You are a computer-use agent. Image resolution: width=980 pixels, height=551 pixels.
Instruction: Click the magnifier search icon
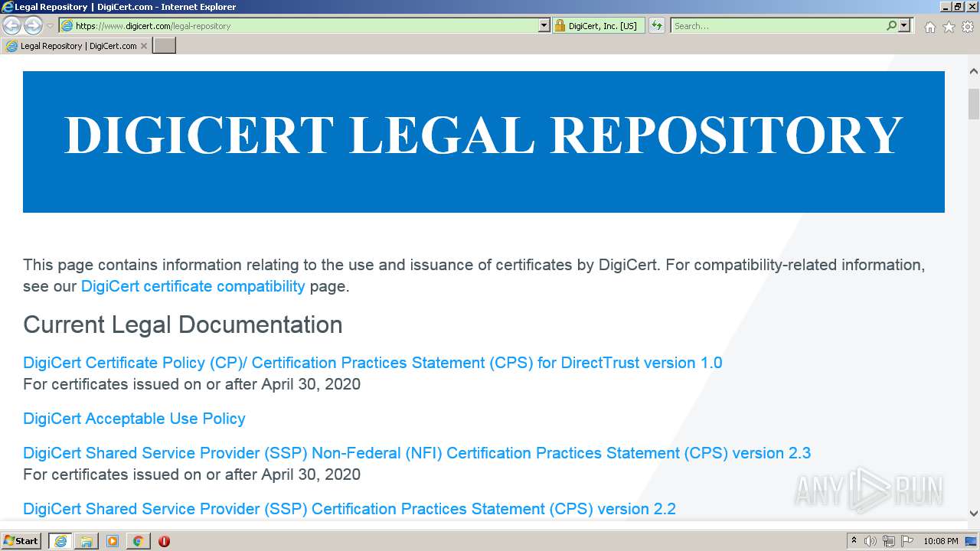(891, 26)
